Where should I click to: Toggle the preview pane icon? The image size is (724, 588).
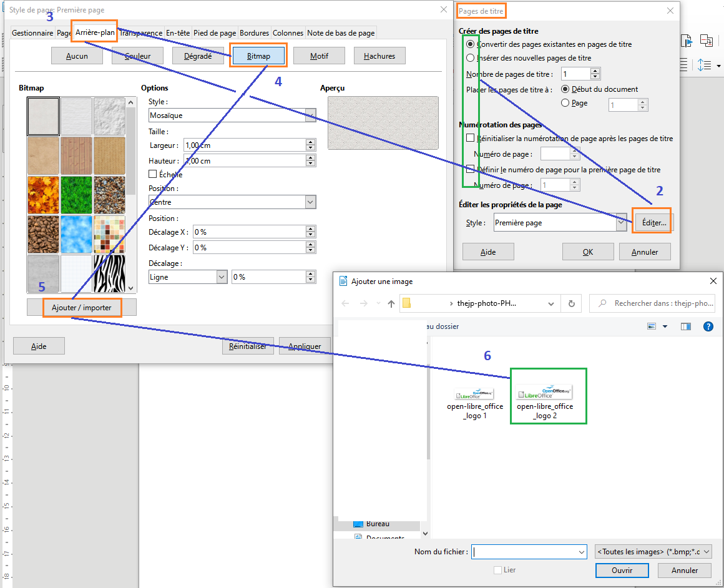coord(686,326)
